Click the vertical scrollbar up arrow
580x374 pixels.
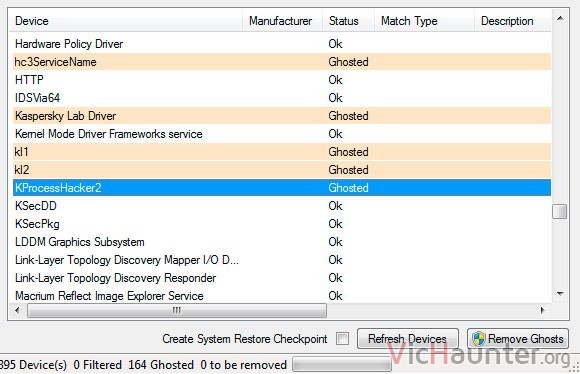(x=560, y=18)
